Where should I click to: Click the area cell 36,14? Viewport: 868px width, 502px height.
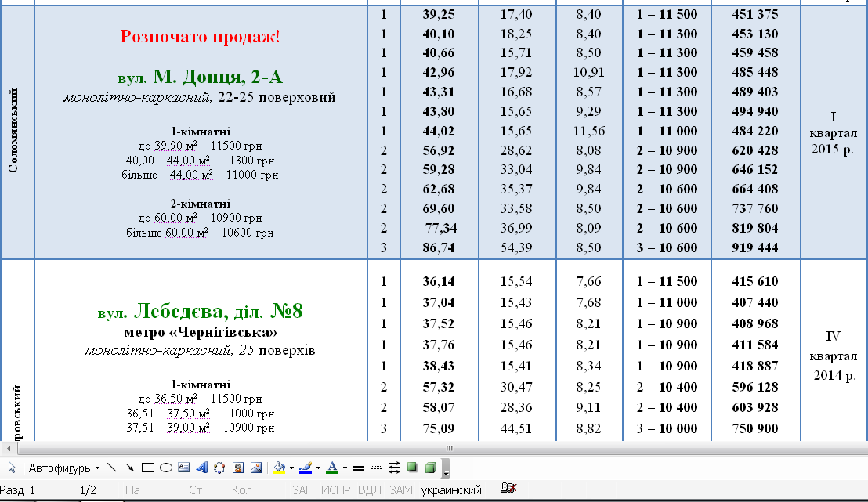439,281
